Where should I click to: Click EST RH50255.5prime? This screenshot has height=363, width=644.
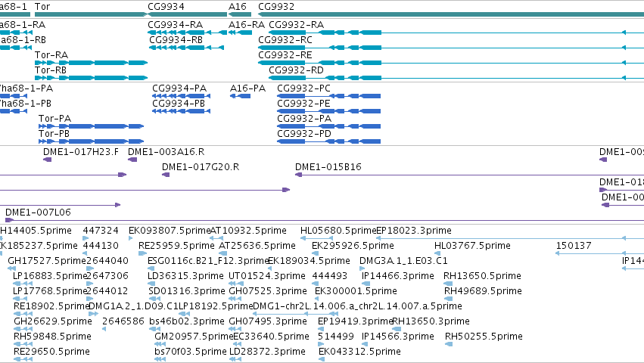[484, 337]
